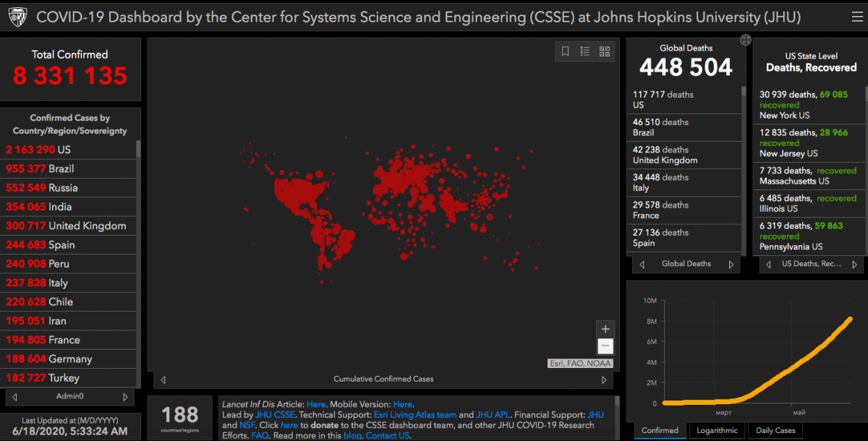Open Esri Living Atlas team link
Viewport: 868px width, 441px height.
pyautogui.click(x=415, y=415)
